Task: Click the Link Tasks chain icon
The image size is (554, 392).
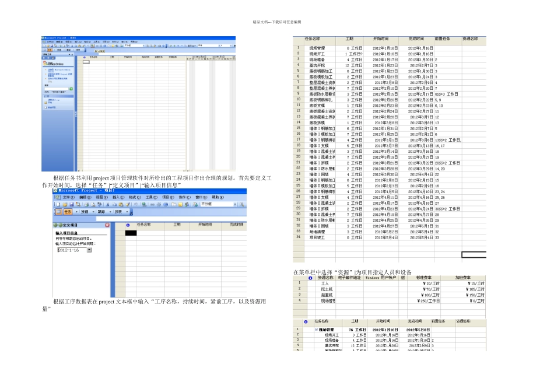Action: coord(152,204)
